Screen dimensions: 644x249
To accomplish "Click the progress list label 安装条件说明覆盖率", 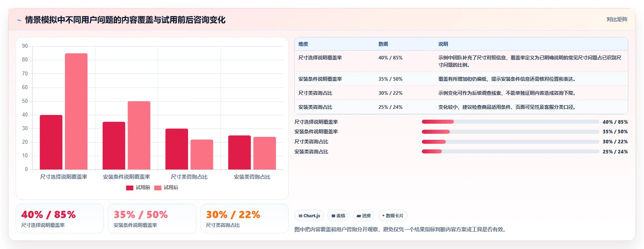I will 316,132.
